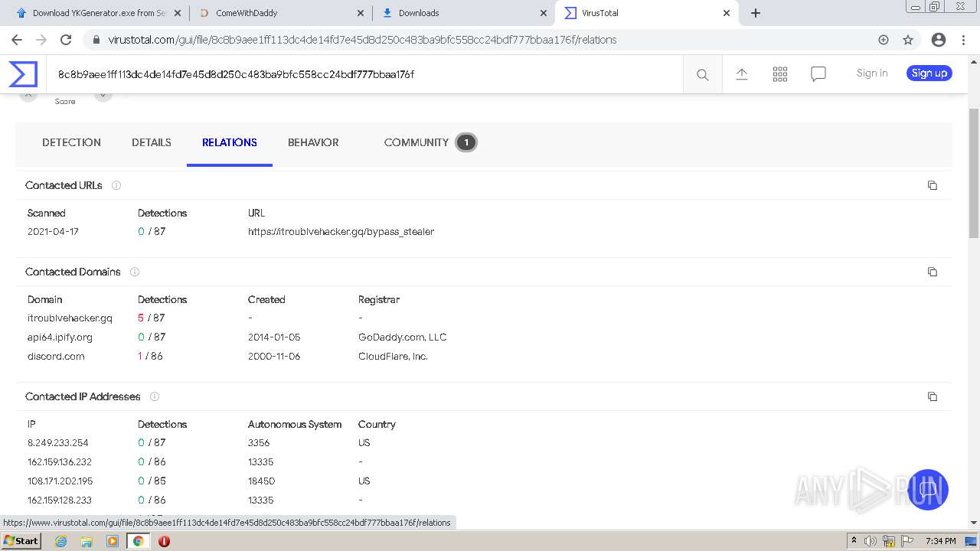Reload the page

click(x=66, y=40)
